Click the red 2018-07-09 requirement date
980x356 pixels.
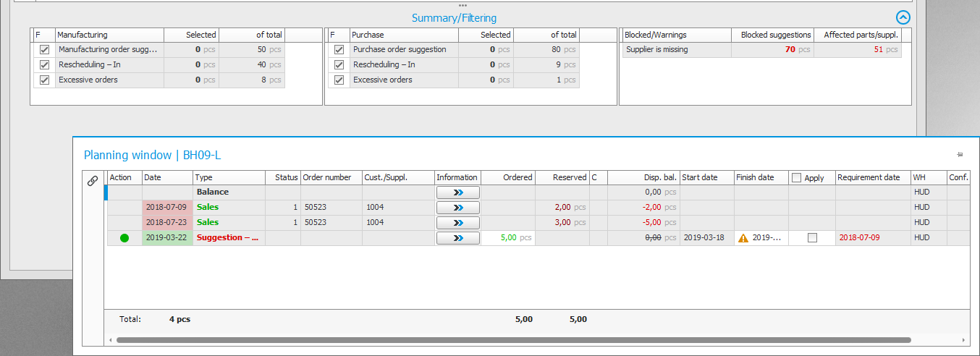pyautogui.click(x=859, y=238)
